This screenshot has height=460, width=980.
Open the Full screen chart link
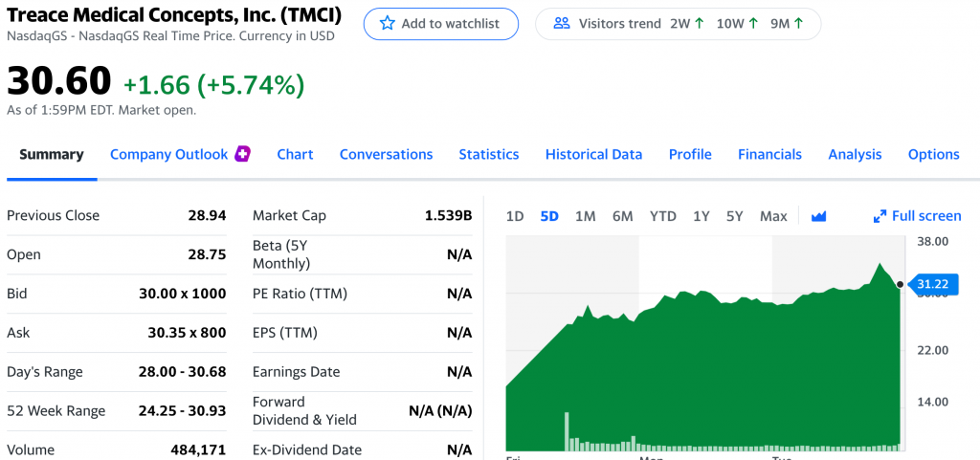click(x=918, y=216)
